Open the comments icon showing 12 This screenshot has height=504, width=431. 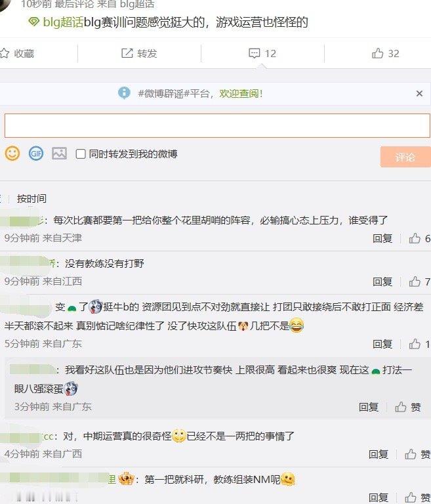pyautogui.click(x=255, y=53)
